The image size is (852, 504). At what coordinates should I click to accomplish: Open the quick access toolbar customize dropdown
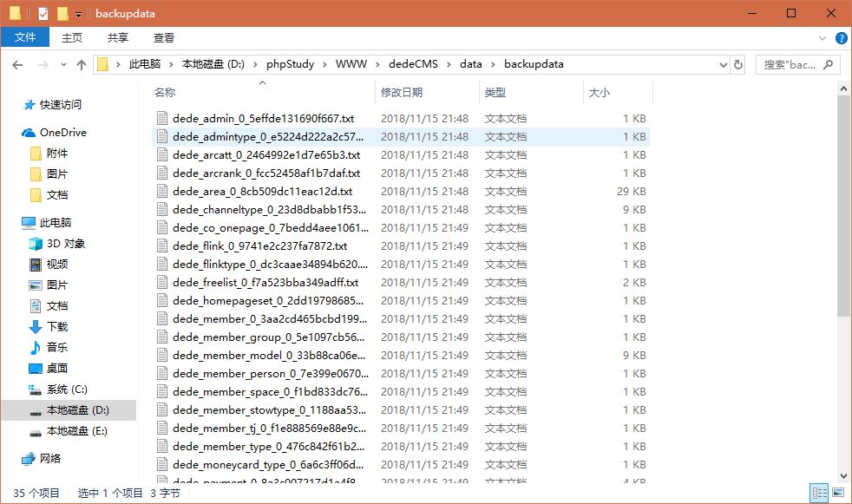point(78,14)
